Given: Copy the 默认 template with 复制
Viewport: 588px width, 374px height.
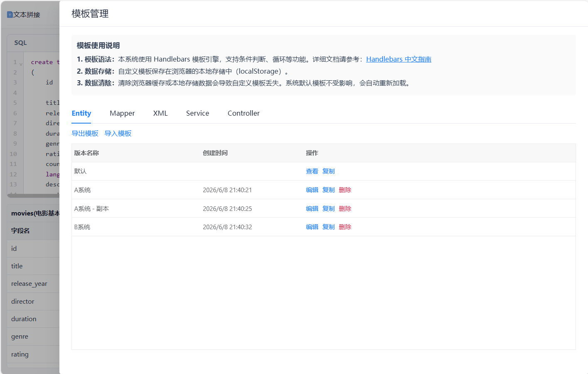Looking at the screenshot, I should tap(329, 171).
